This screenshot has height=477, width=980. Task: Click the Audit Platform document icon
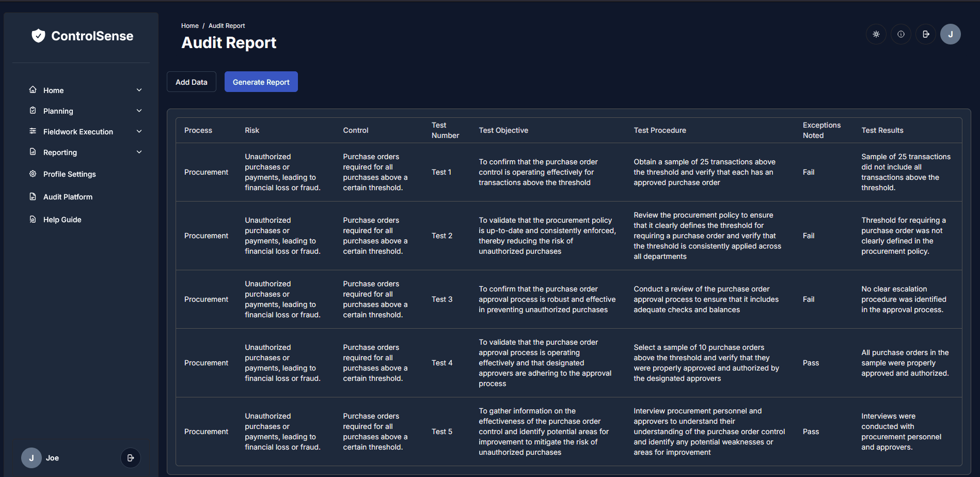point(33,197)
